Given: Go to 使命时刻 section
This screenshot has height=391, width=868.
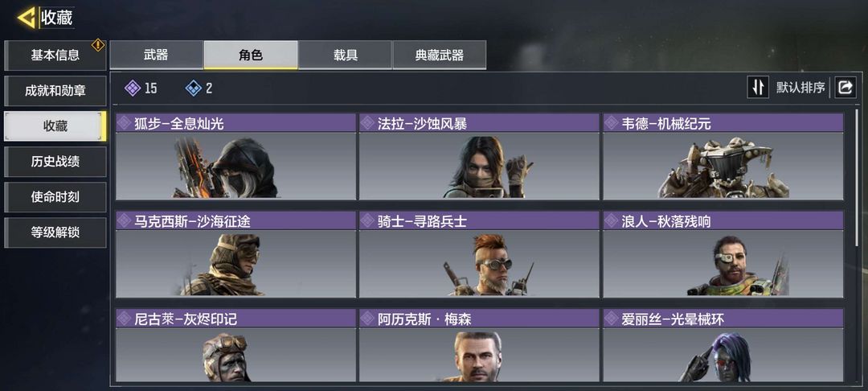Looking at the screenshot, I should coord(55,197).
